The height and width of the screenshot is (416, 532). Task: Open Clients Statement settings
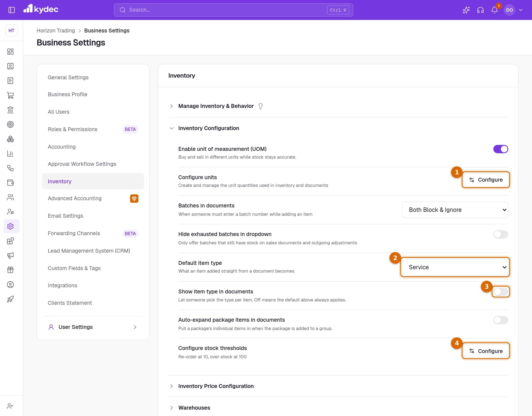tap(93, 303)
